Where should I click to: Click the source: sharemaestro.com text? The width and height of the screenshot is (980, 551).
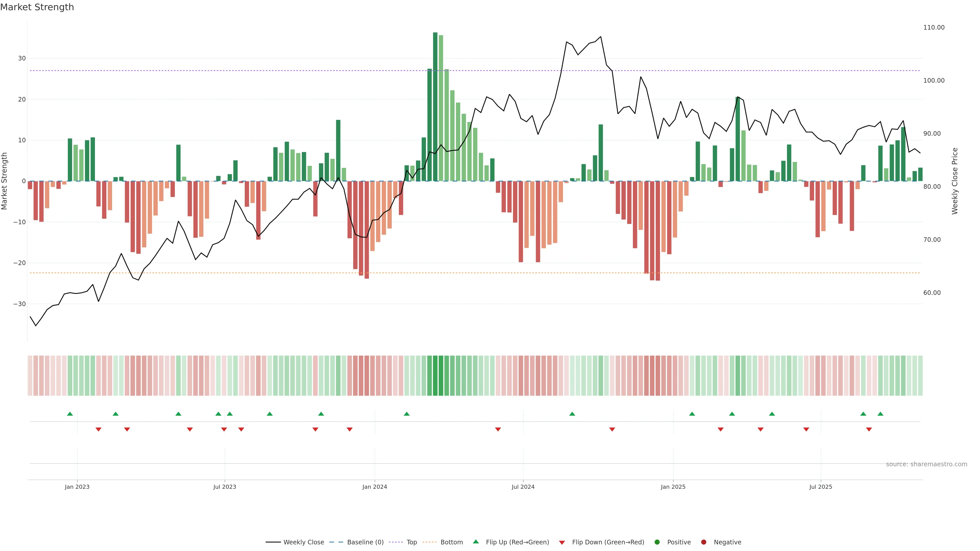(x=926, y=464)
